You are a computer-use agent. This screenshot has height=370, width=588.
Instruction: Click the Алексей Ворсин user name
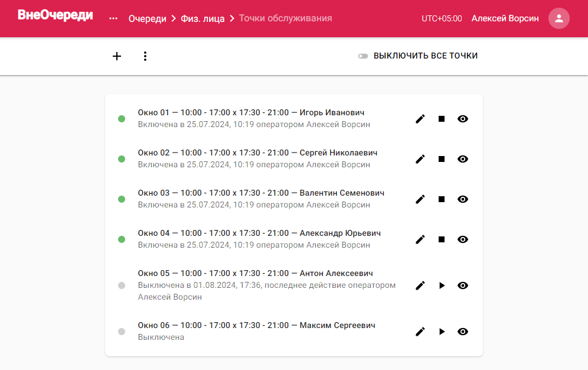pos(505,18)
